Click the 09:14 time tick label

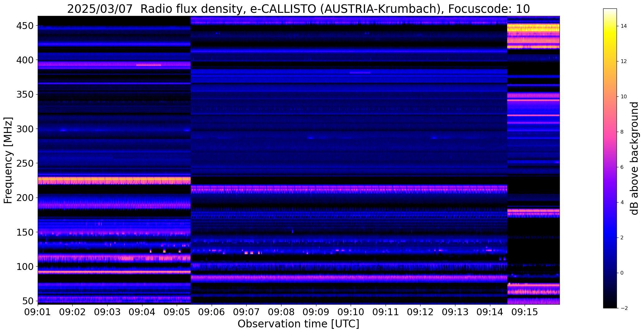click(x=490, y=312)
